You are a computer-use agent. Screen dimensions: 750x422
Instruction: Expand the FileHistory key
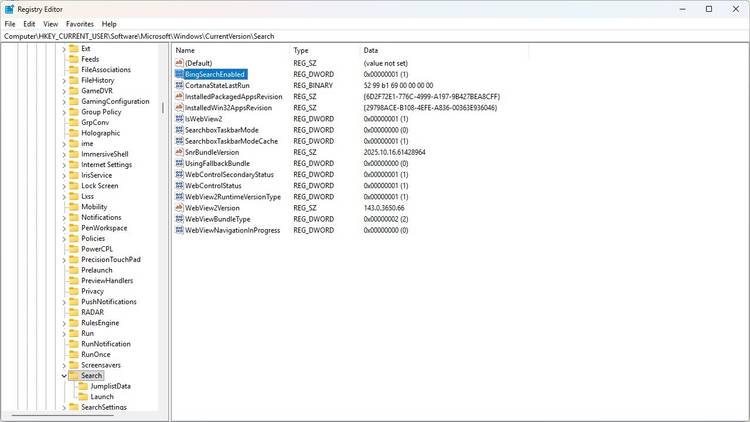(x=64, y=80)
